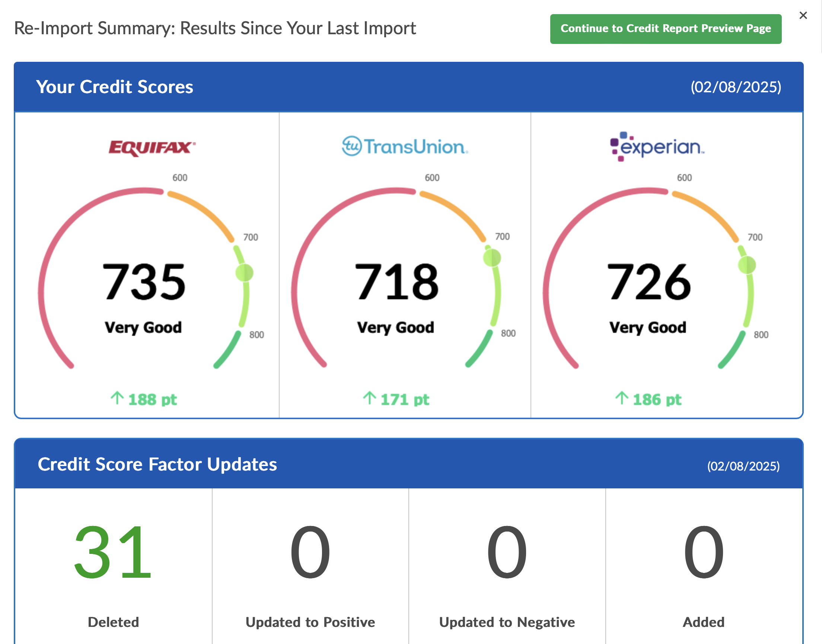Click the Credit Score Factor Updates header
Screen dimensions: 822x644
157,464
